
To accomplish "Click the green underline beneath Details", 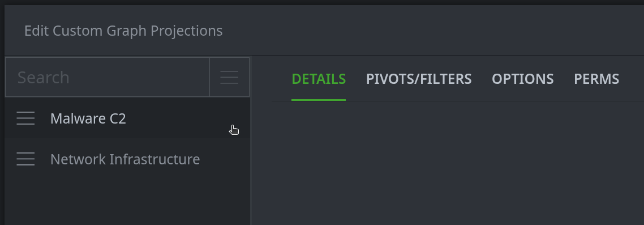I will pos(318,100).
